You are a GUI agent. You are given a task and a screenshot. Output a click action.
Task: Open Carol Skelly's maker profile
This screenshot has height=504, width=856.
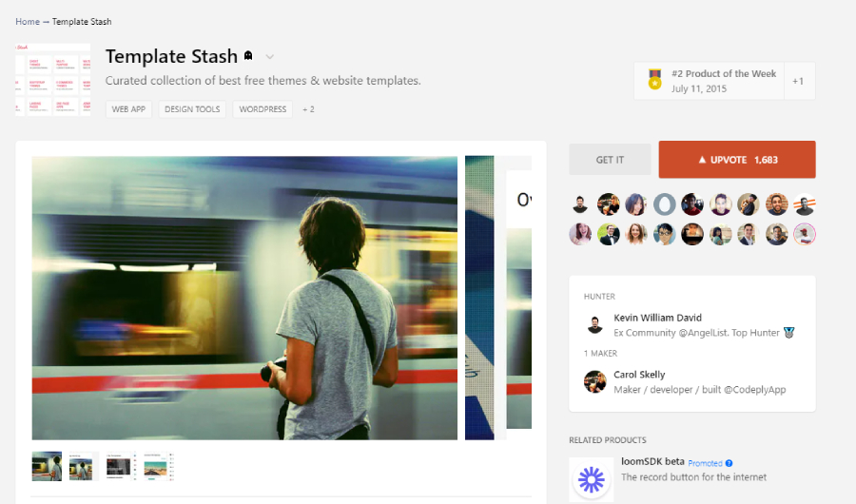[x=639, y=375]
